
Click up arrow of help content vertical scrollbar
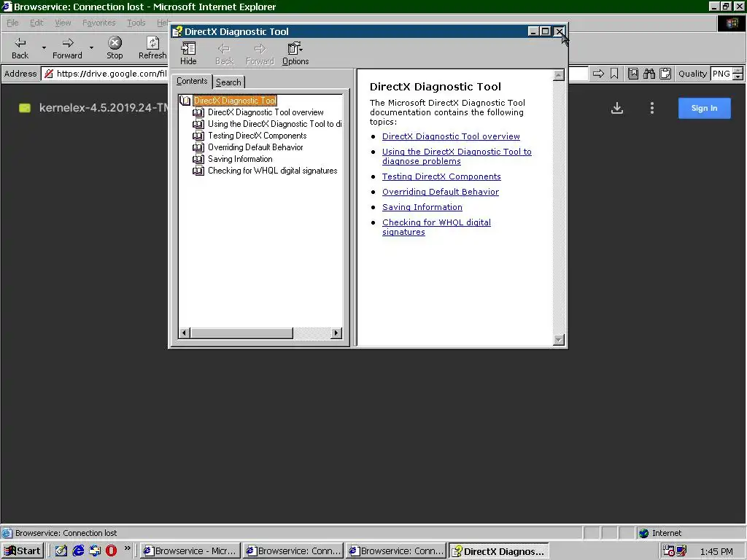point(559,75)
